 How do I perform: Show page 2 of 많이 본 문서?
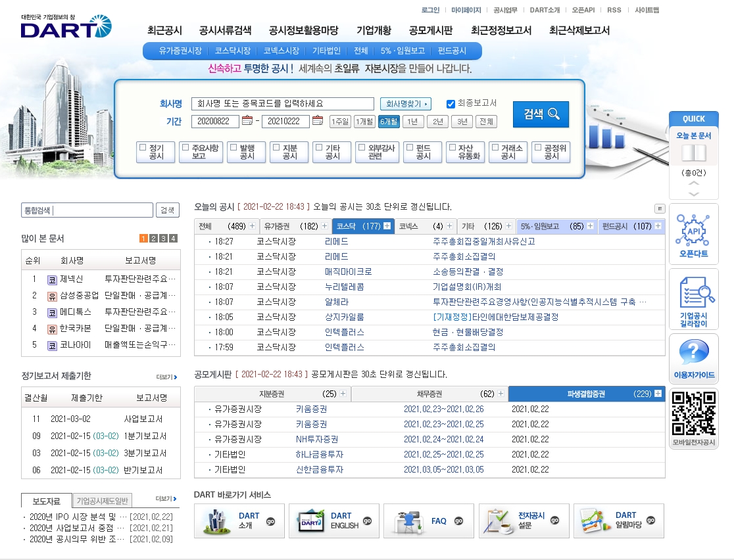[153, 239]
